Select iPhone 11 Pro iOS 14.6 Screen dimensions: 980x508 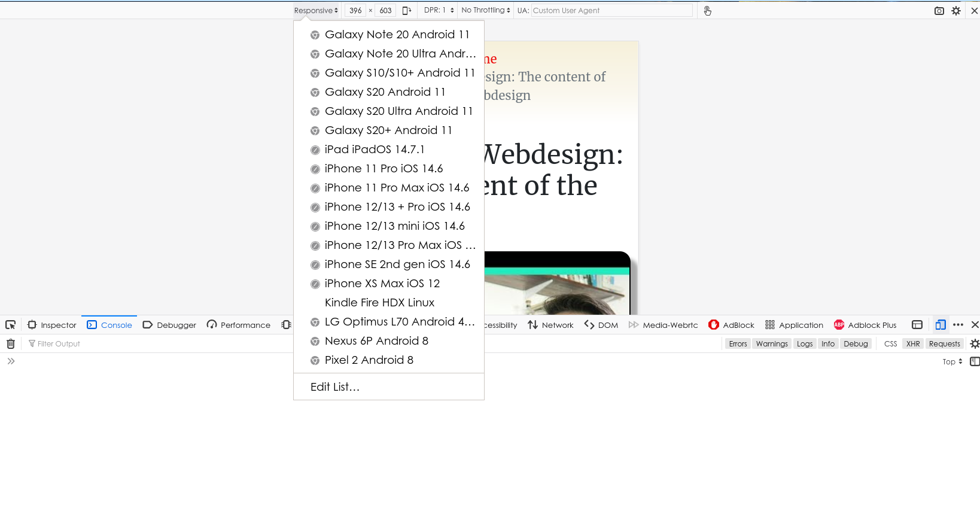click(x=389, y=169)
